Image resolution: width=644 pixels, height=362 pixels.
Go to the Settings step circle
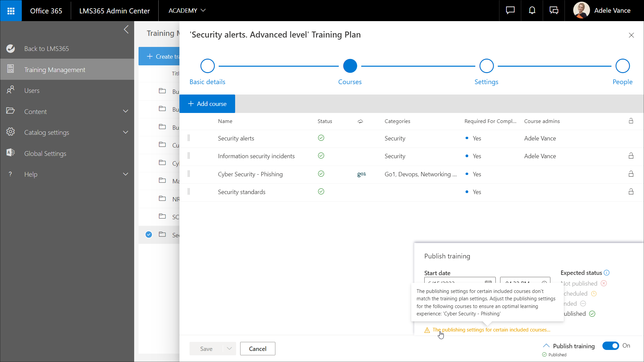click(486, 66)
